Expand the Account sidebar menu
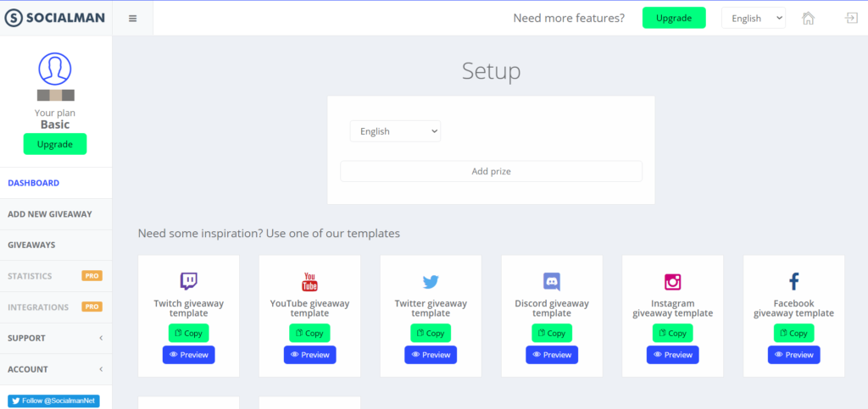The width and height of the screenshot is (868, 409). click(55, 369)
